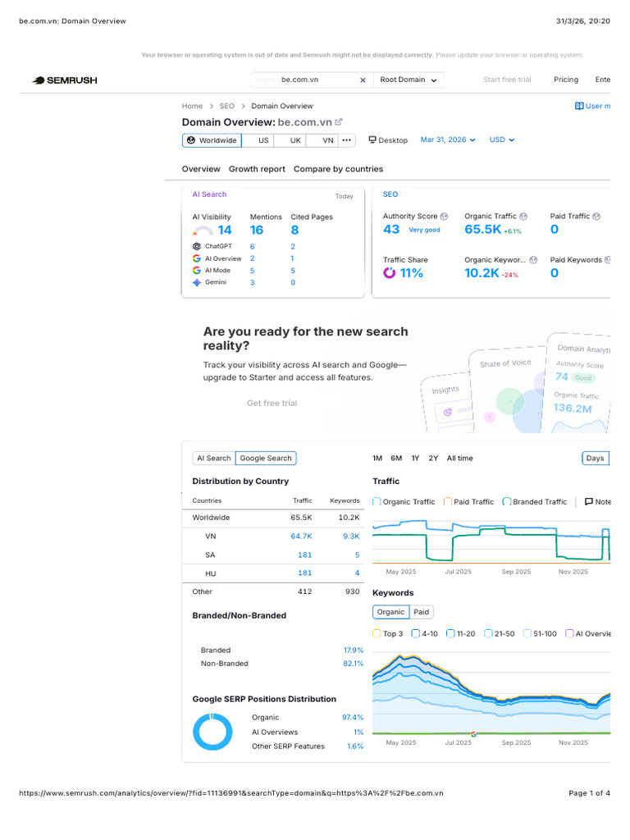630x840 pixels.
Task: Click the Paid Traffic info icon
Action: point(596,217)
